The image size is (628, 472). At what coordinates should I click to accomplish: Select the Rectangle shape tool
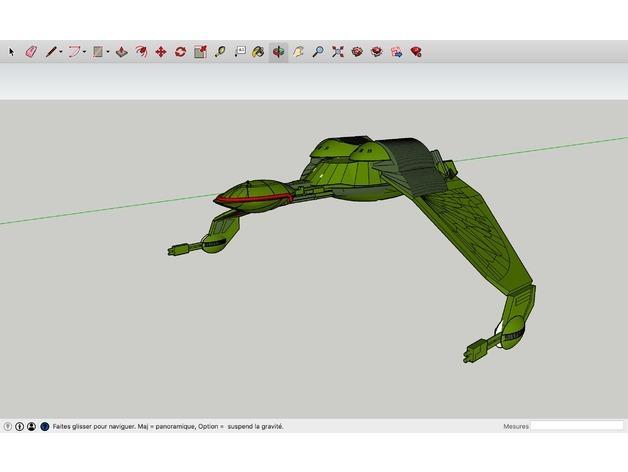click(x=98, y=52)
